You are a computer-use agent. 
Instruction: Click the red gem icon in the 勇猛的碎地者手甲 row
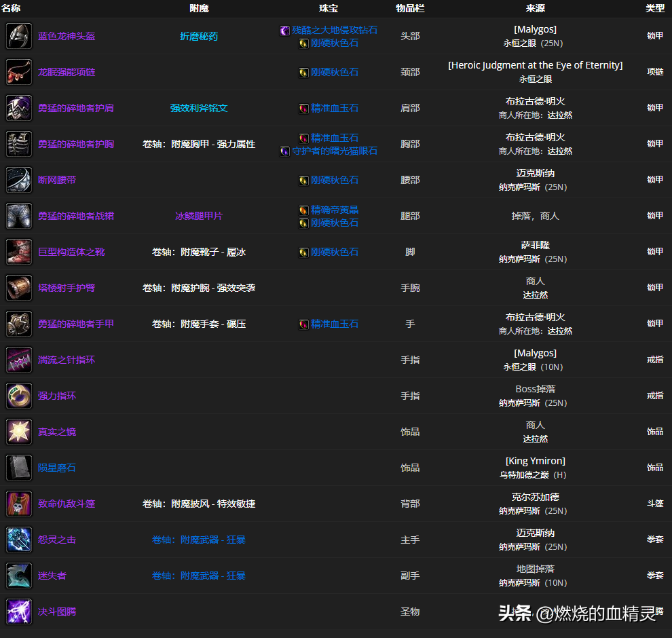pyautogui.click(x=303, y=324)
